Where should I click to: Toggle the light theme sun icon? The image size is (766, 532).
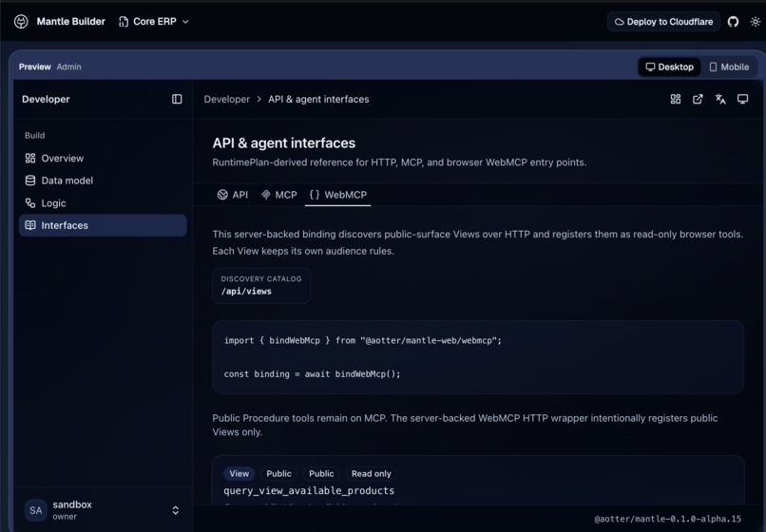pyautogui.click(x=756, y=22)
